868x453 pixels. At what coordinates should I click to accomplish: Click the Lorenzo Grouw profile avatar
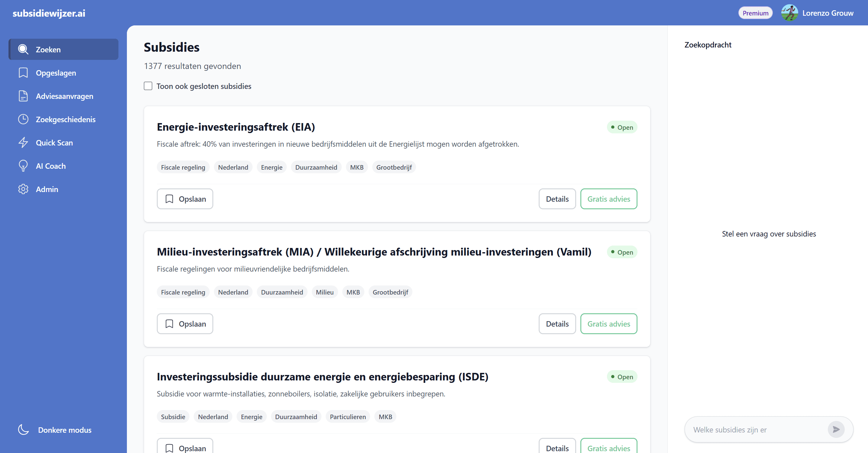tap(789, 12)
